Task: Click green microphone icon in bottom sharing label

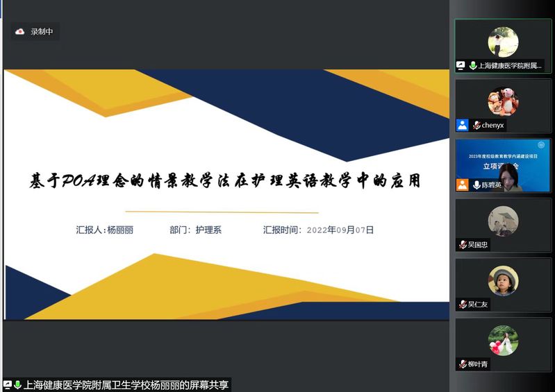Action: point(17,385)
